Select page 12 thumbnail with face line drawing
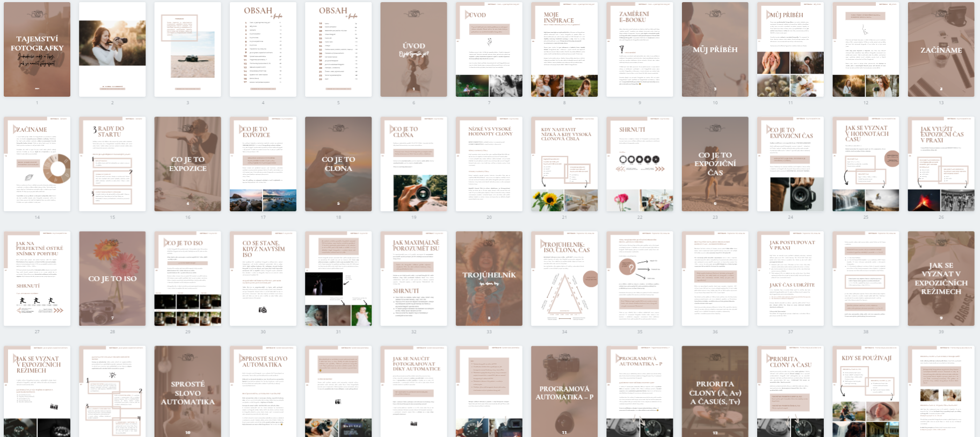Viewport: 980px width, 437px height. (x=866, y=49)
